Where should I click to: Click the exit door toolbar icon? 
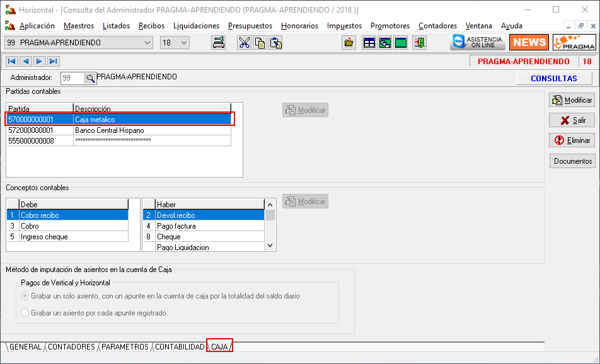419,42
